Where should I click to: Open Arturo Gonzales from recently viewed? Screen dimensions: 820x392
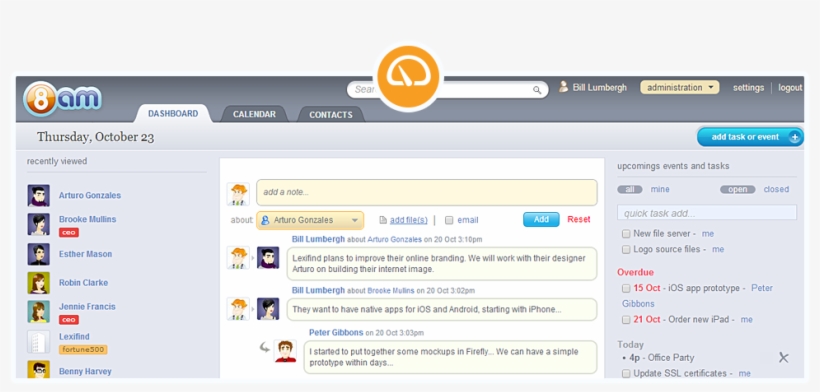click(x=90, y=195)
